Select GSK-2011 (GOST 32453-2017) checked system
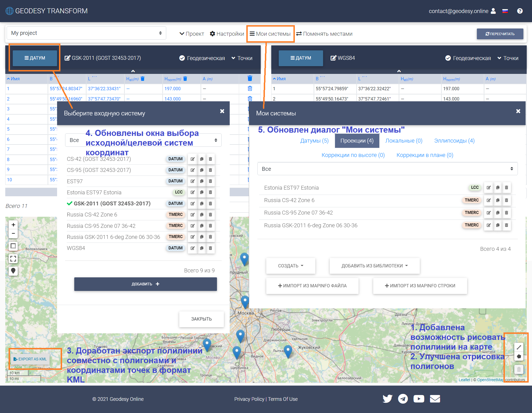The width and height of the screenshot is (532, 413). click(112, 203)
